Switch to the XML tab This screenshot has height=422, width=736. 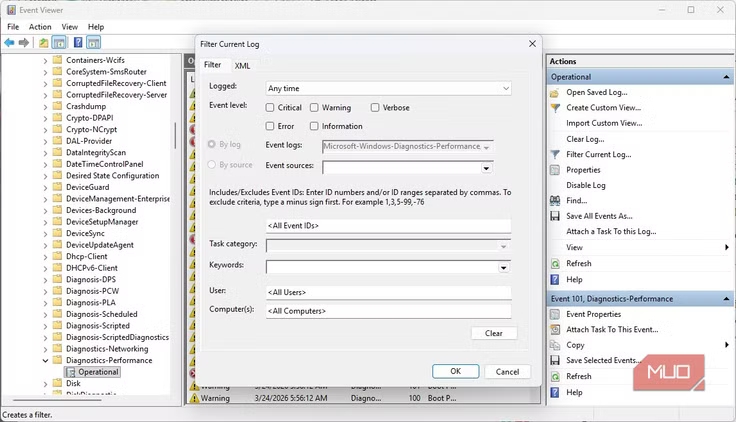(243, 65)
